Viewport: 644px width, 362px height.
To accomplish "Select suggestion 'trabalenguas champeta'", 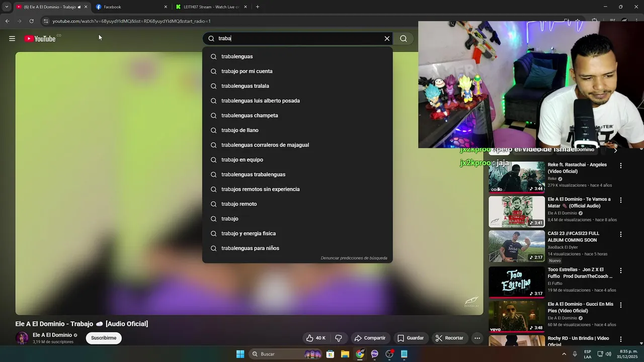I will 297,116.
